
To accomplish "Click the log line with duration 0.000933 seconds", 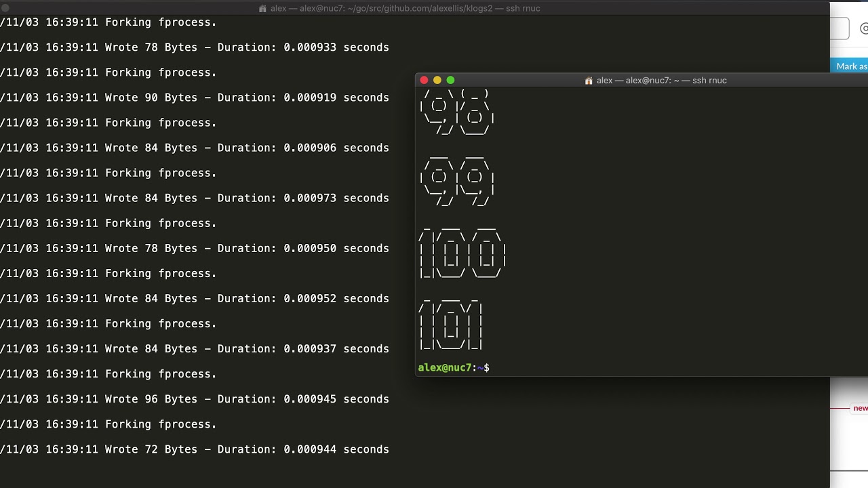I will point(195,47).
